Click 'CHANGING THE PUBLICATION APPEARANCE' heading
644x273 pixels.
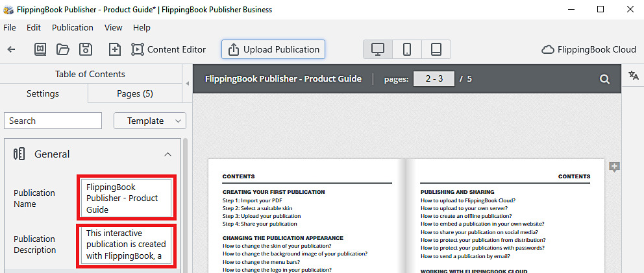tap(282, 238)
